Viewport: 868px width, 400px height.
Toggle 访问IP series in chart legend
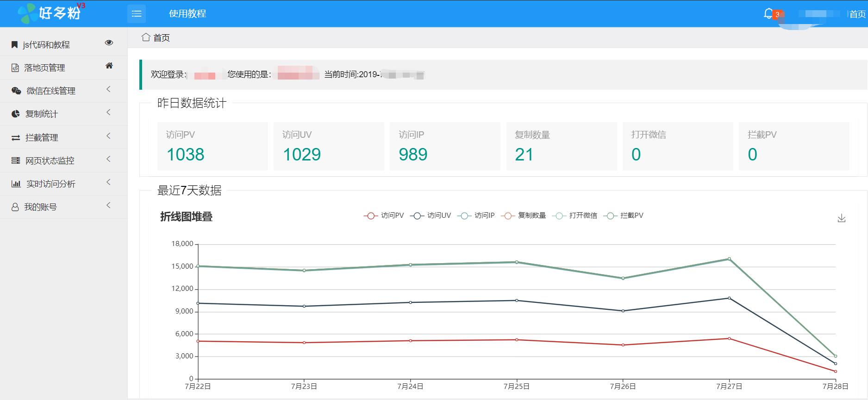click(x=476, y=215)
